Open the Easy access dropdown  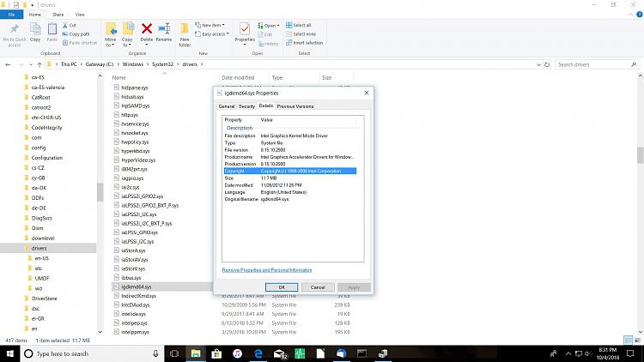point(212,34)
